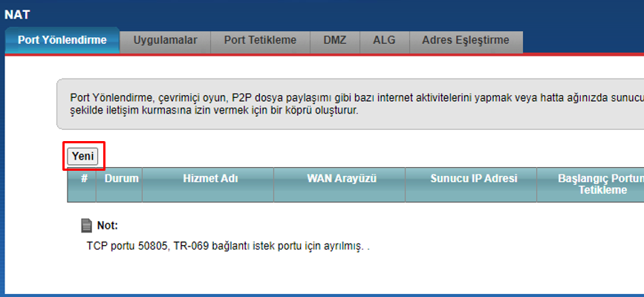Click the Yeni button
Image resolution: width=644 pixels, height=297 pixels.
tap(83, 157)
